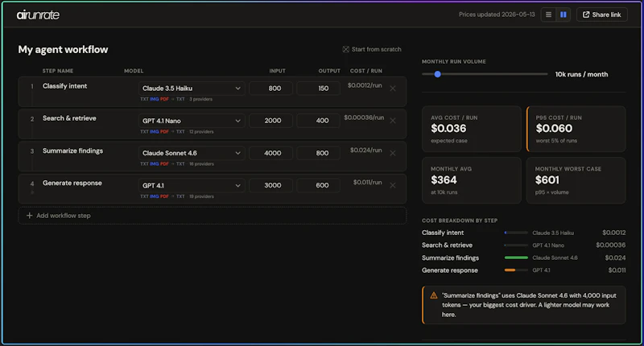
Task: Open model dropdown for Classify intent
Action: click(192, 89)
